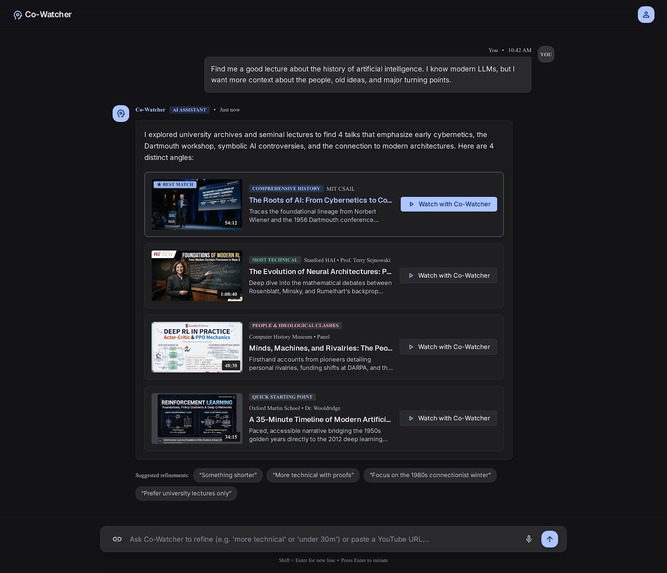
Task: Click the 54:12 duration badge
Action: click(231, 223)
